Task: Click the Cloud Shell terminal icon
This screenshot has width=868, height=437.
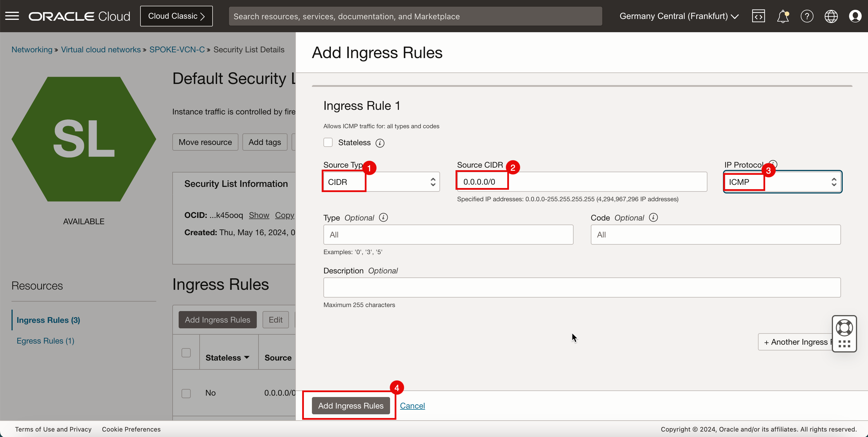Action: pyautogui.click(x=758, y=16)
